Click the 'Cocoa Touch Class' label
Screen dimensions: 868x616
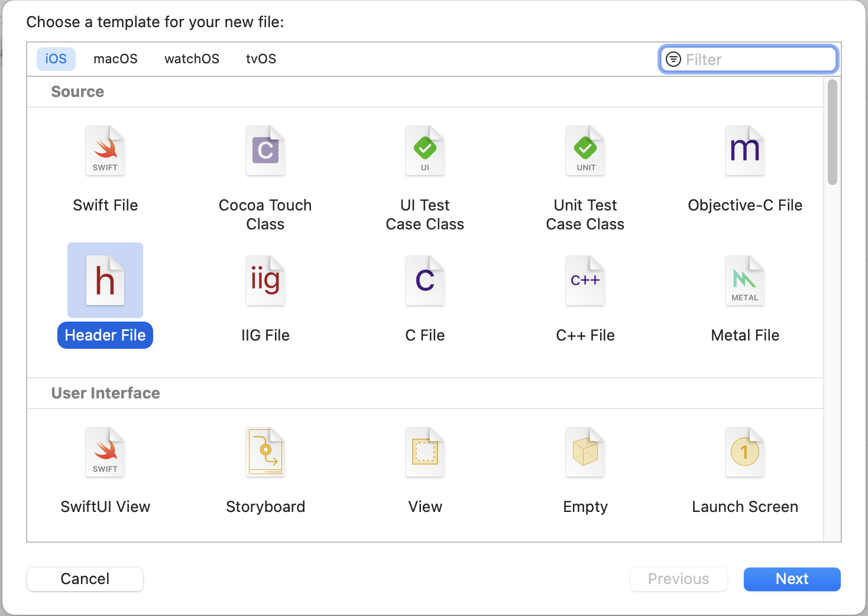coord(265,215)
